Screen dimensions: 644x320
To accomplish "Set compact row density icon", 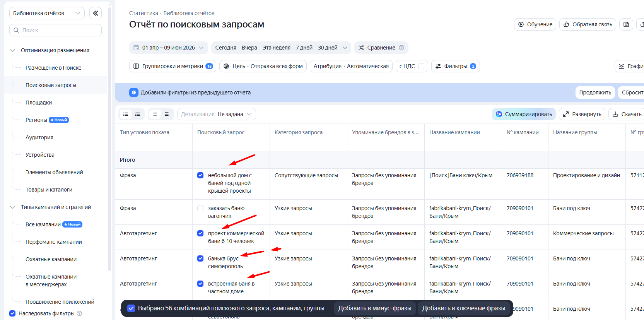I will point(155,114).
